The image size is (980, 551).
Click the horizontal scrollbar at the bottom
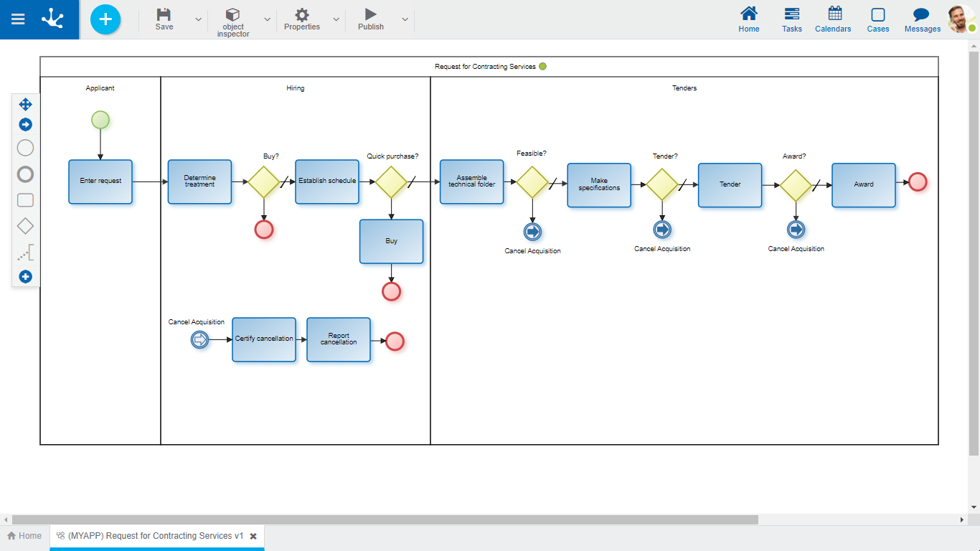[x=385, y=519]
